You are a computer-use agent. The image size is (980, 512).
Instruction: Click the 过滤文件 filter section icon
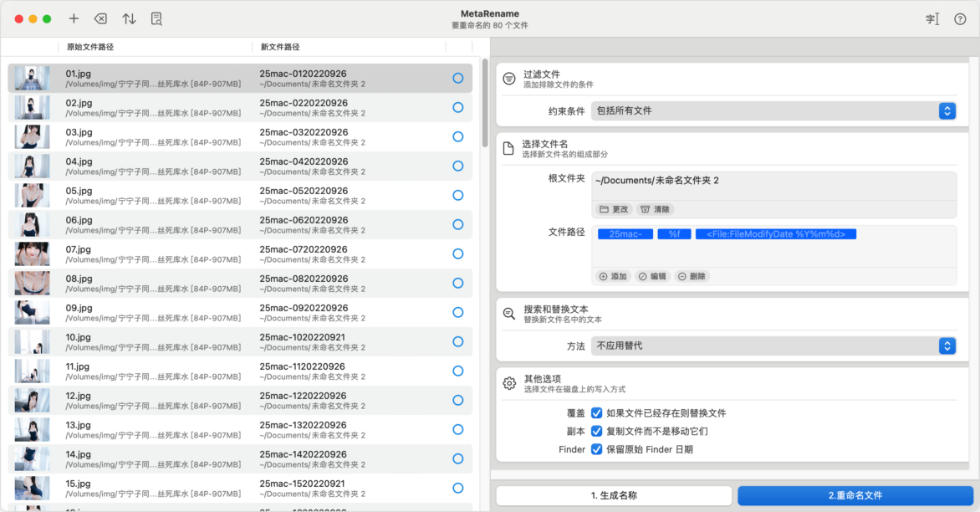tap(508, 79)
